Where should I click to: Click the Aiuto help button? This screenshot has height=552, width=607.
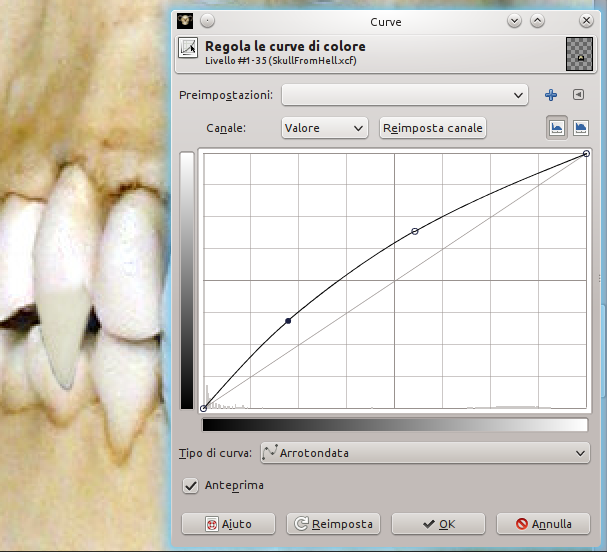228,524
